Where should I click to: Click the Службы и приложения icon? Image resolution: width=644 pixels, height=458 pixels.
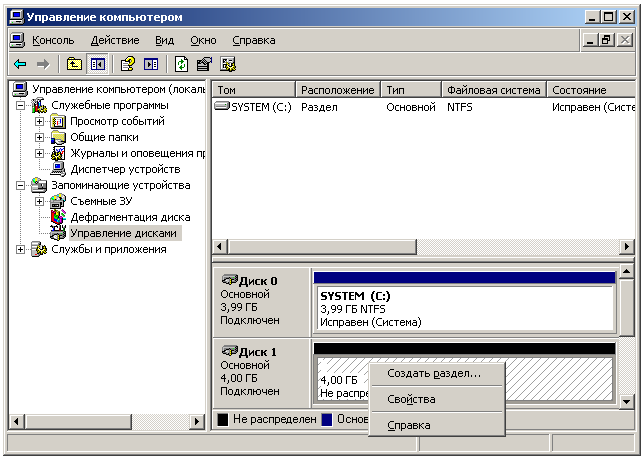pyautogui.click(x=39, y=249)
